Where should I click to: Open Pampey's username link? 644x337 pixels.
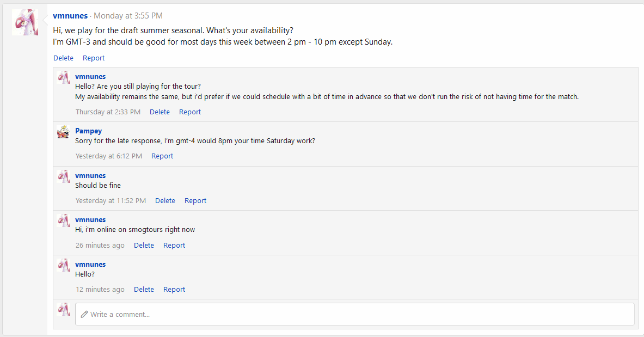point(88,131)
